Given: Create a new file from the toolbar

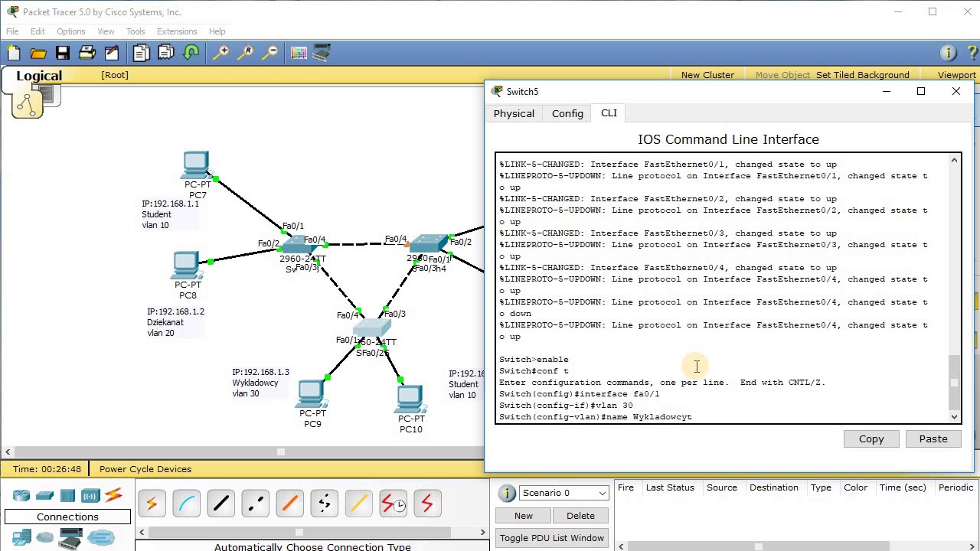Looking at the screenshot, I should (x=14, y=53).
